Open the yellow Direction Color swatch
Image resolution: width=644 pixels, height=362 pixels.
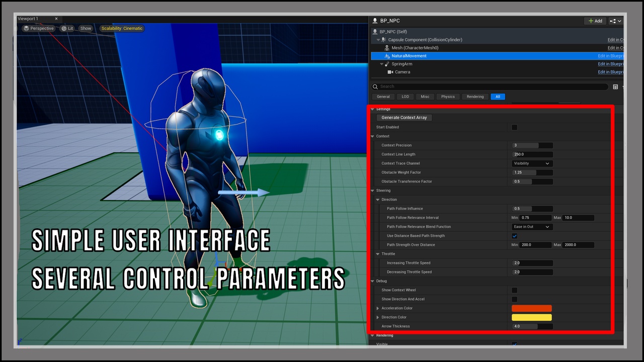coord(531,317)
